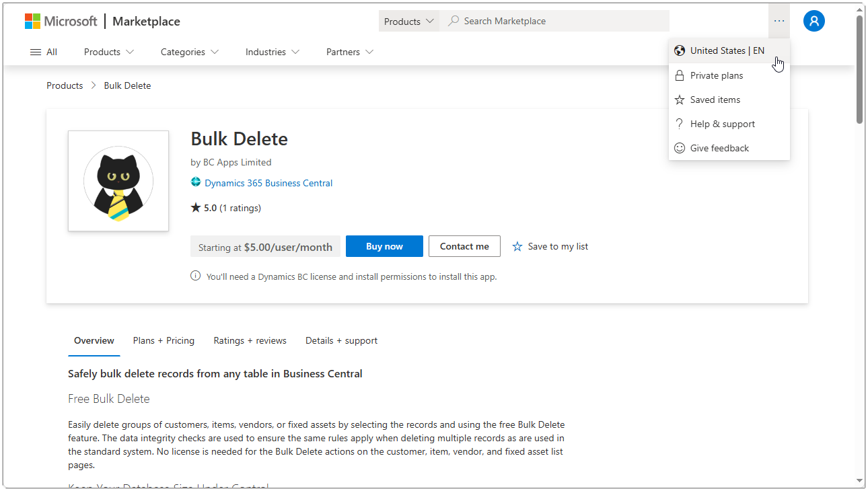The image size is (868, 491).
Task: Click the Buy now button
Action: 384,246
